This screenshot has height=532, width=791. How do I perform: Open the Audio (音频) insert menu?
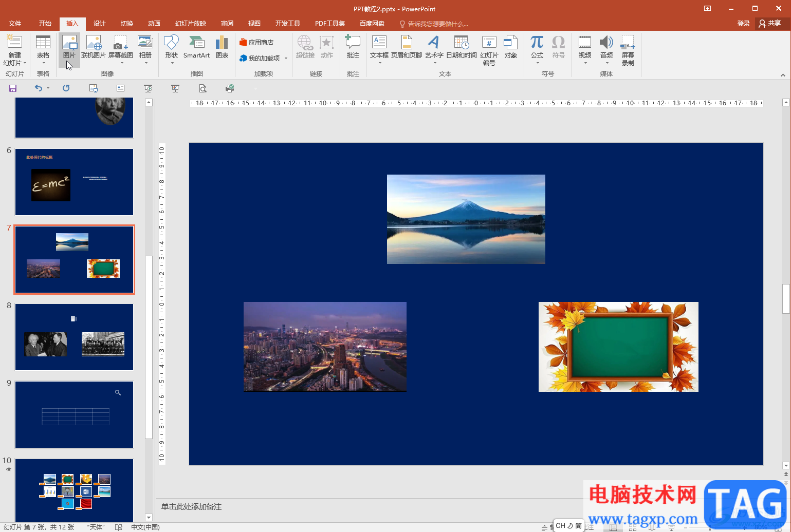click(x=606, y=50)
